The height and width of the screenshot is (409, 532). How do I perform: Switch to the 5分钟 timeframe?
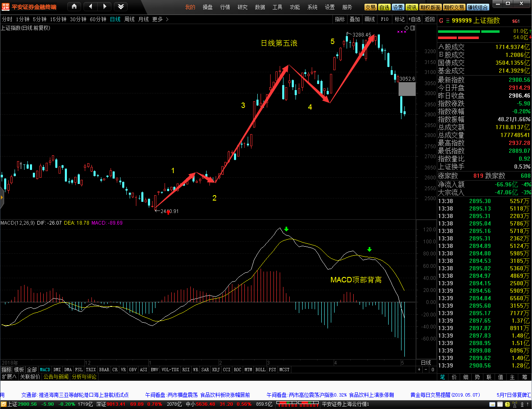point(39,20)
